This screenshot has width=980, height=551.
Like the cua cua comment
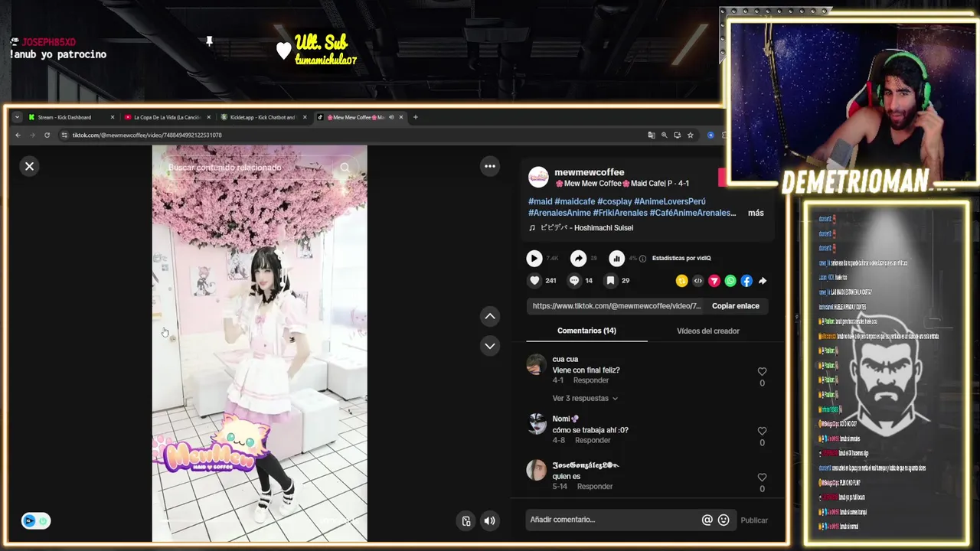[x=762, y=372]
